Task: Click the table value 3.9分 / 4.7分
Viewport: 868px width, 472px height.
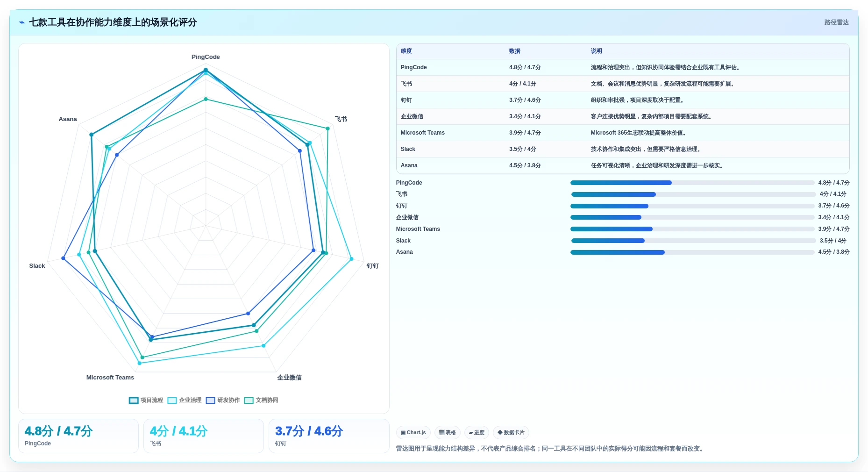Action: click(525, 133)
